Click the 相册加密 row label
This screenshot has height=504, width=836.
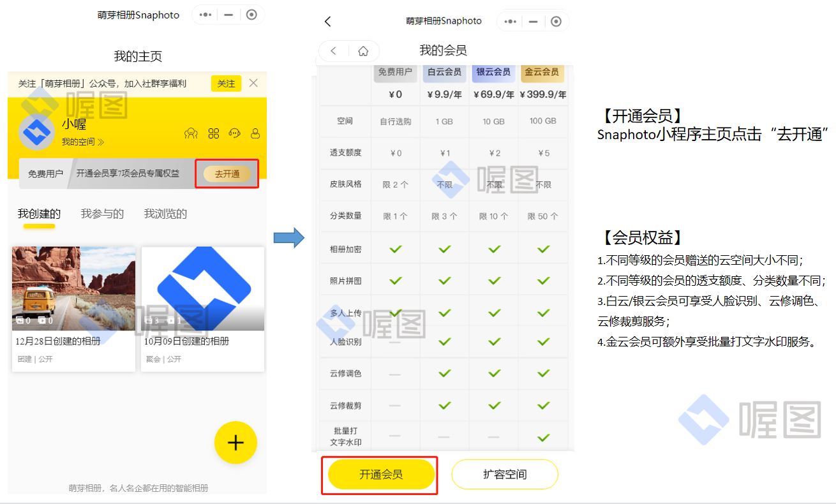(346, 249)
